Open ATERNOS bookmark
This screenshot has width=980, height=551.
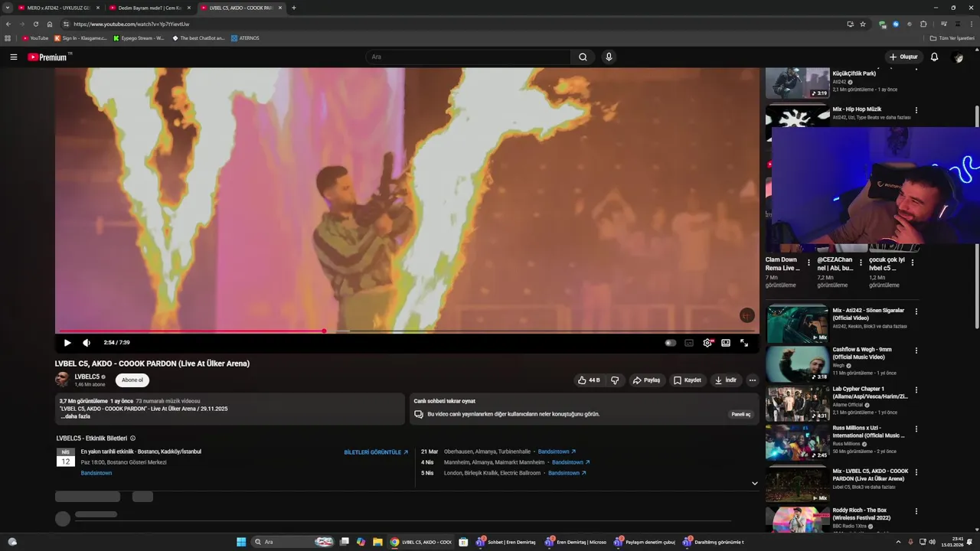click(x=245, y=38)
